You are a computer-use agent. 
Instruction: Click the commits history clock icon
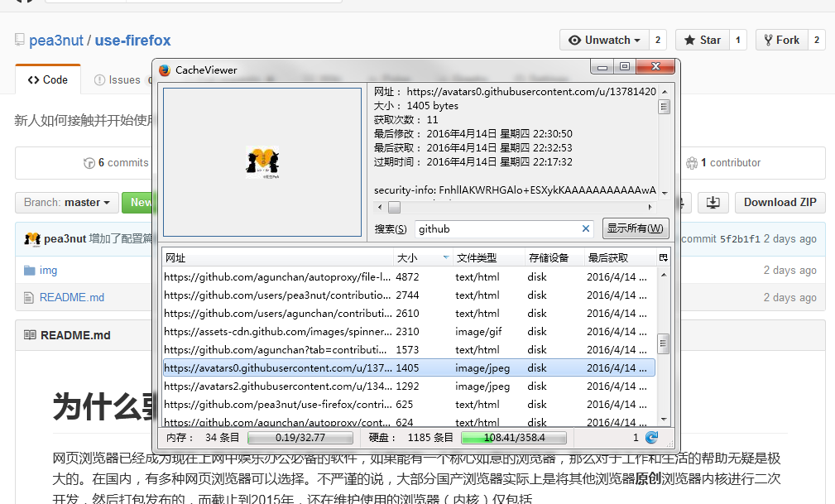pyautogui.click(x=89, y=163)
